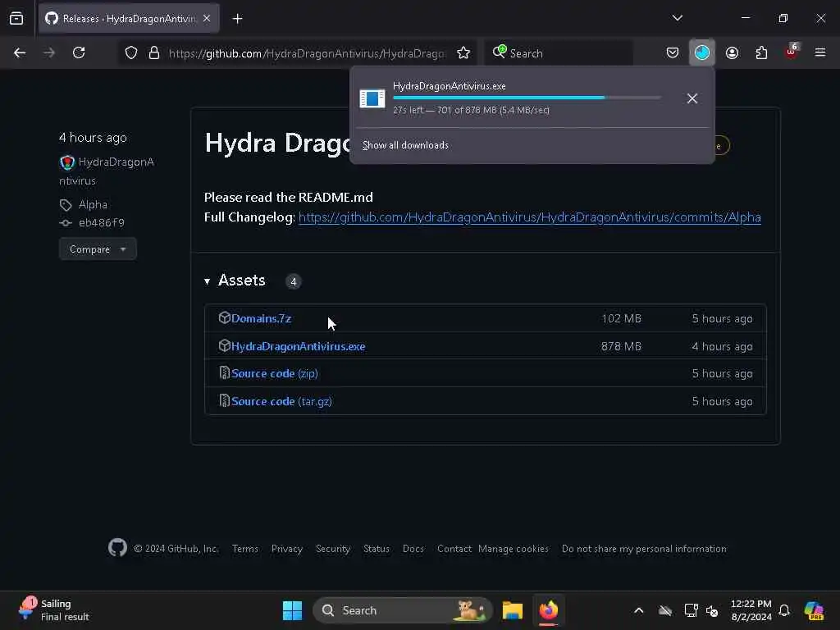This screenshot has height=630, width=840.
Task: Open the HydraDragonAntivirus author profile link
Action: pos(107,171)
